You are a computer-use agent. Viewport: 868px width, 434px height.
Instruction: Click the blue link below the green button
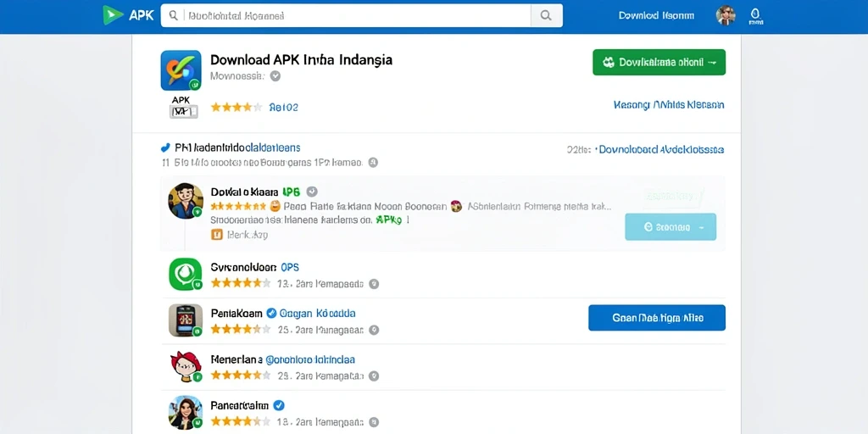669,104
